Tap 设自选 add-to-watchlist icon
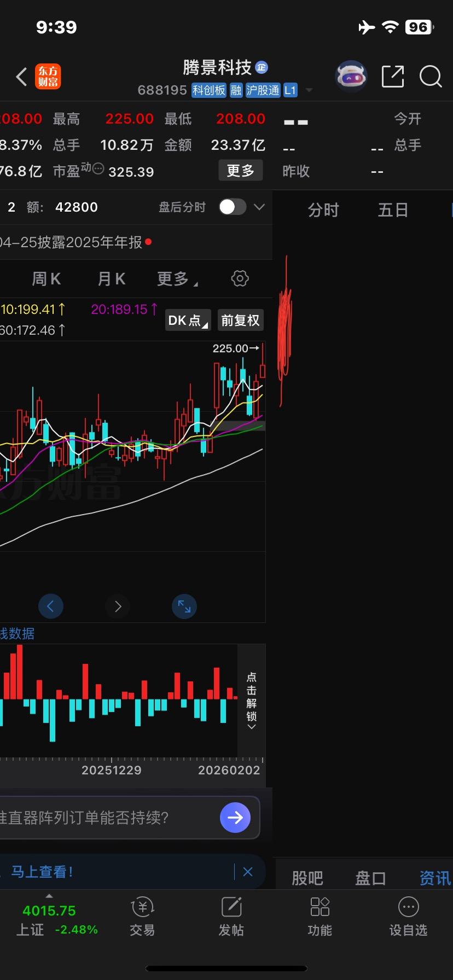The width and height of the screenshot is (453, 980). coord(408,917)
